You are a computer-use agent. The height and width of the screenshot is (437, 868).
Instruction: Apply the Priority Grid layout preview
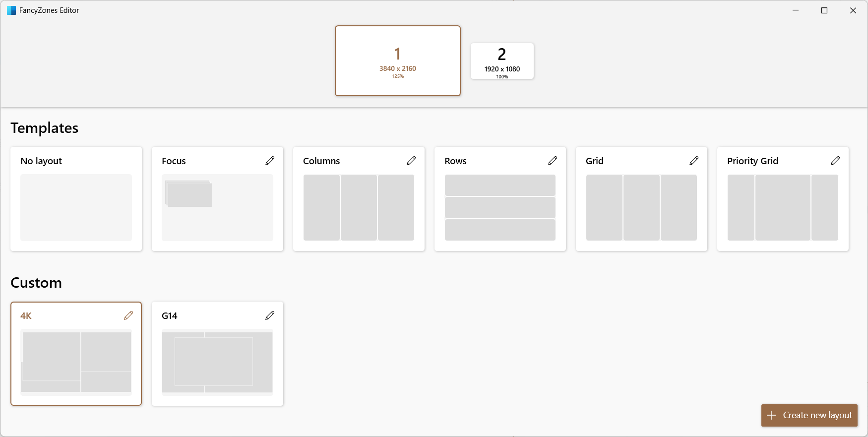783,207
